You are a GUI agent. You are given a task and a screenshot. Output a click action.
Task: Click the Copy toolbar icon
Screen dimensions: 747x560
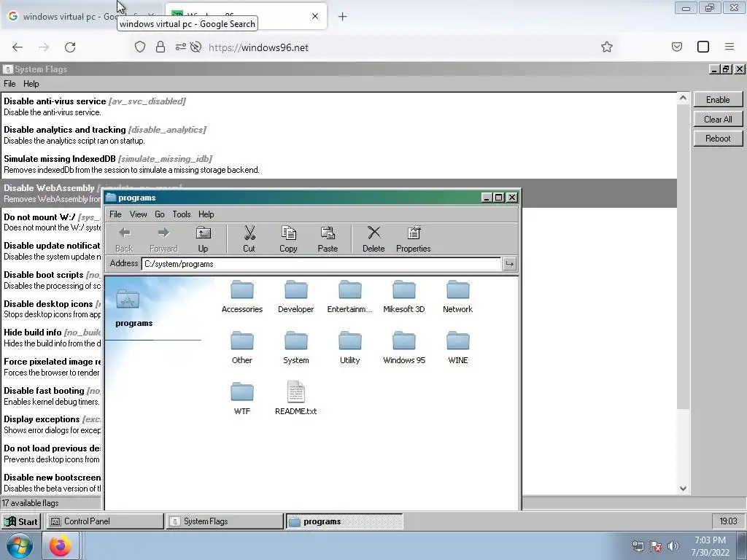(288, 239)
